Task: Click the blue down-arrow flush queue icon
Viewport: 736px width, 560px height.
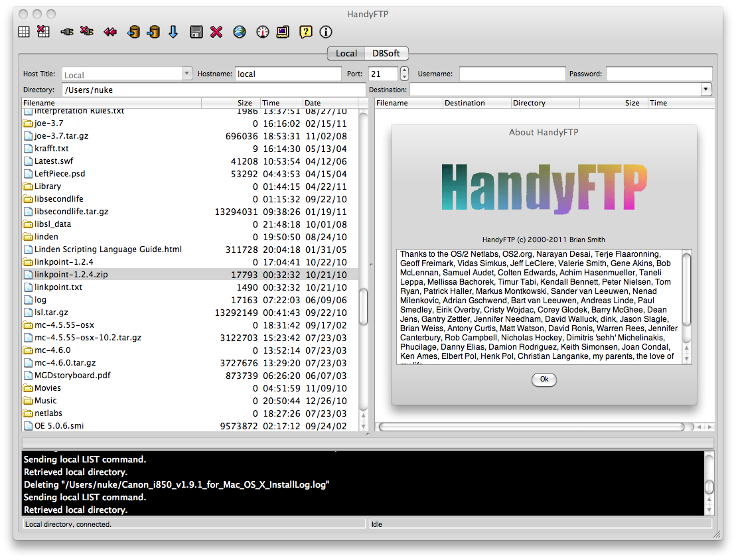Action: point(173,32)
